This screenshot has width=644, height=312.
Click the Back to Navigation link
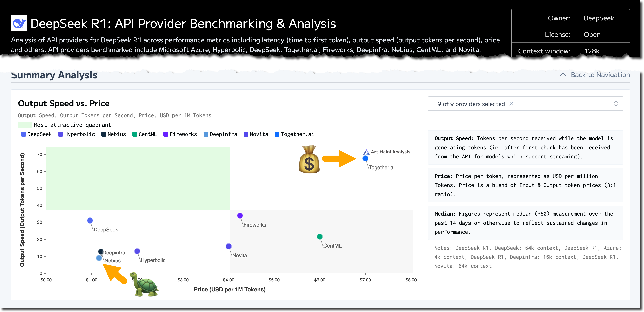(x=600, y=75)
